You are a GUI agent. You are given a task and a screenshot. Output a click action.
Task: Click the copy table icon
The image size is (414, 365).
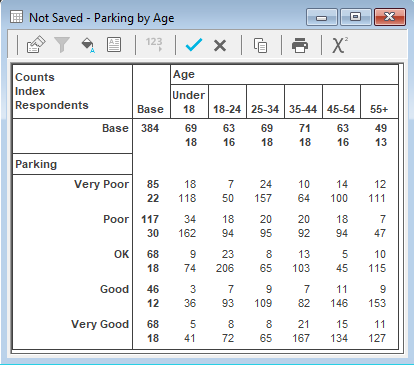(x=260, y=45)
